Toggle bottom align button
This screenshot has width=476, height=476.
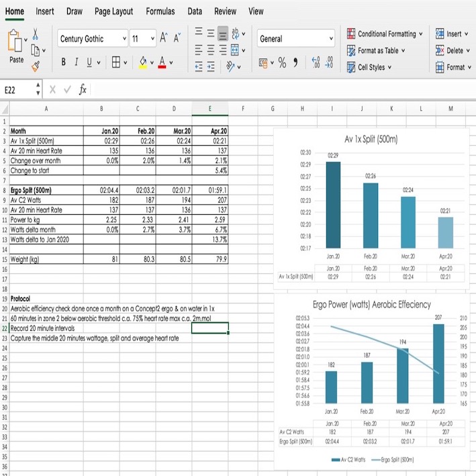coord(223,34)
